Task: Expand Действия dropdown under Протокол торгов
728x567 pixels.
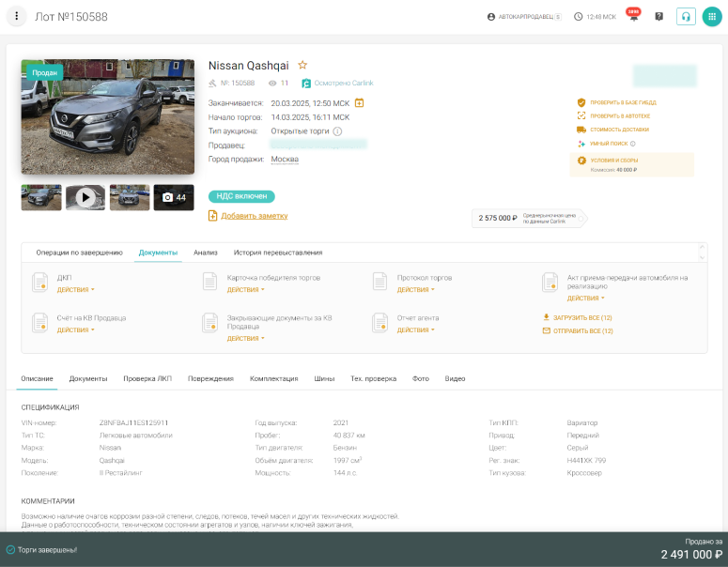Action: tap(415, 289)
